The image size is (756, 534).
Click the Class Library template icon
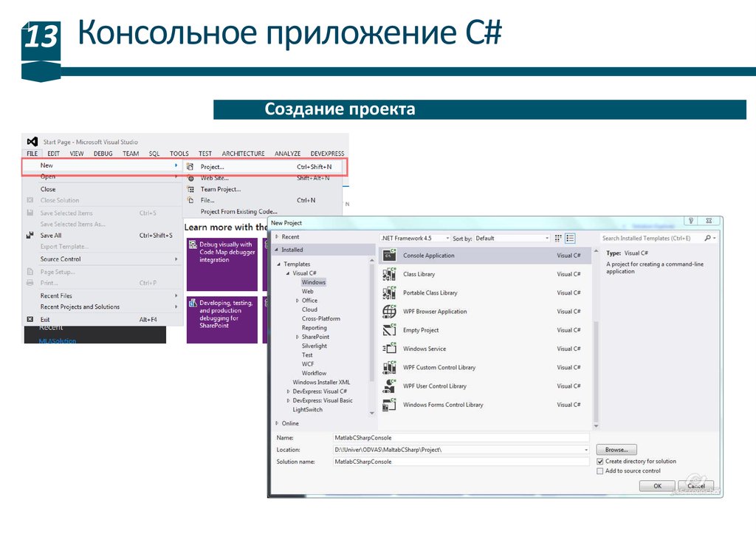pos(389,274)
